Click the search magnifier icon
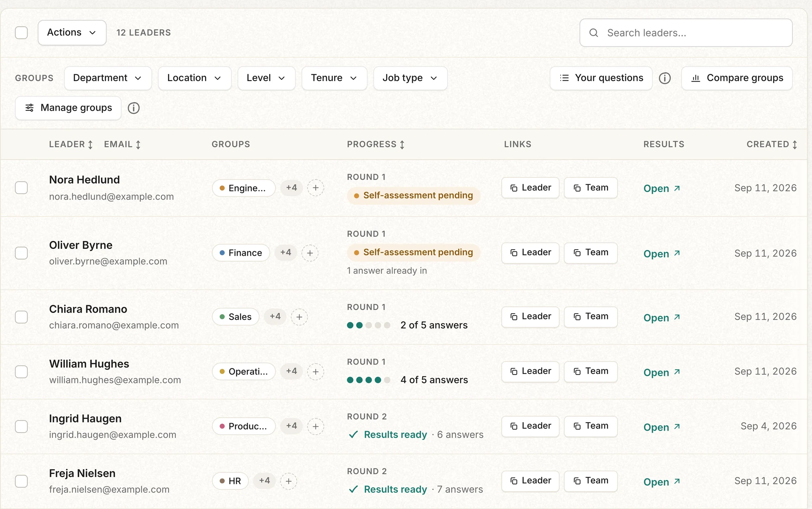 click(x=594, y=33)
